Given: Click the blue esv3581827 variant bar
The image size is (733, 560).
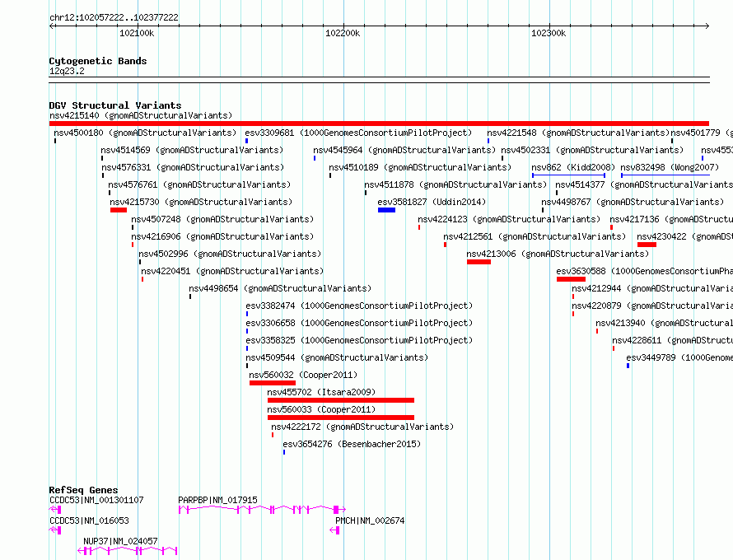Looking at the screenshot, I should tap(386, 210).
